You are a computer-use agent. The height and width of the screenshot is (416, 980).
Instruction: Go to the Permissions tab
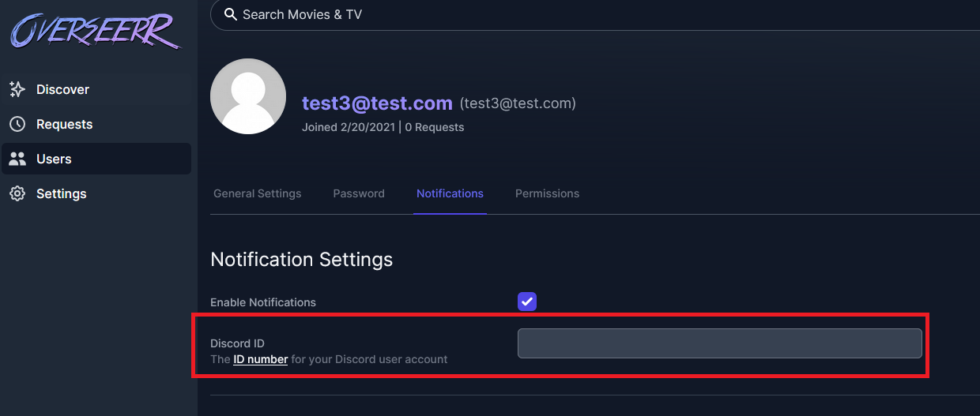tap(547, 193)
